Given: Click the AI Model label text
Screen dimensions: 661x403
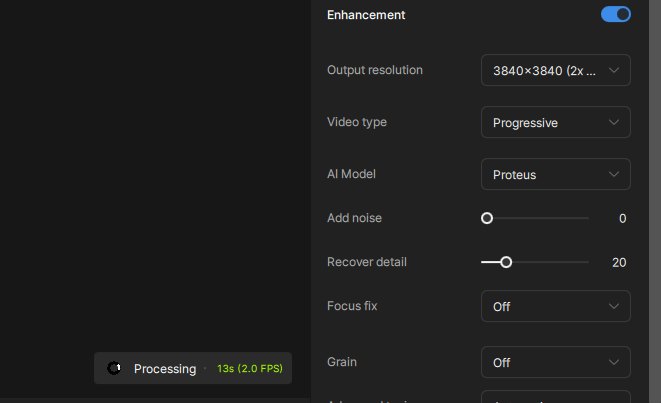Looking at the screenshot, I should (x=350, y=174).
